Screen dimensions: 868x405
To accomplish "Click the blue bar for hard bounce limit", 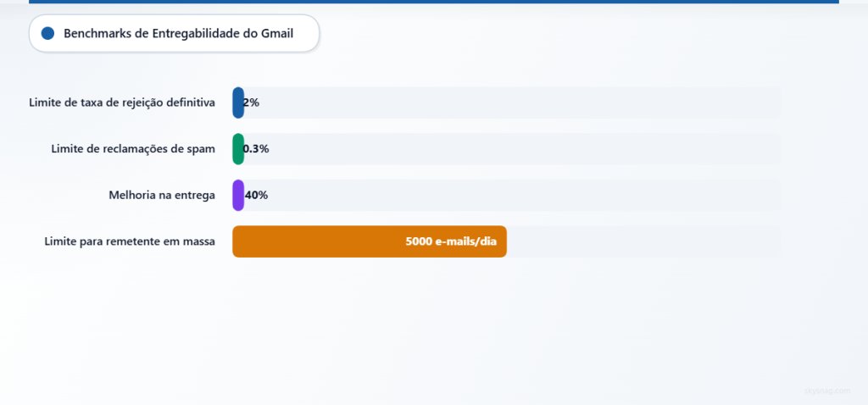I will (x=237, y=103).
